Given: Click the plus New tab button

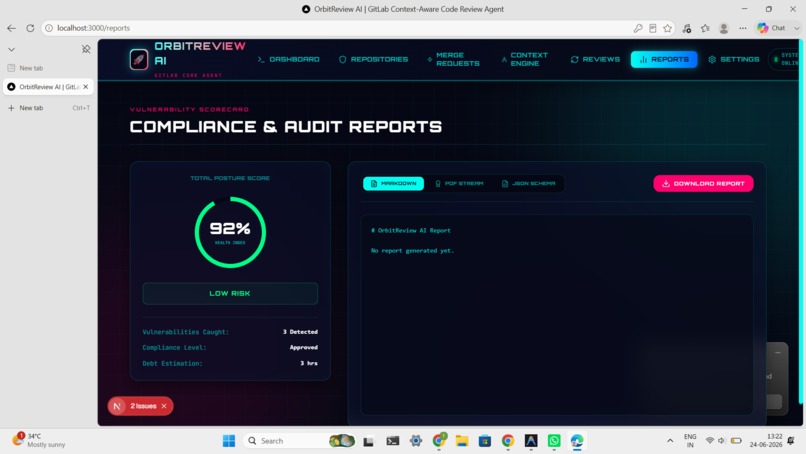Looking at the screenshot, I should tap(48, 108).
